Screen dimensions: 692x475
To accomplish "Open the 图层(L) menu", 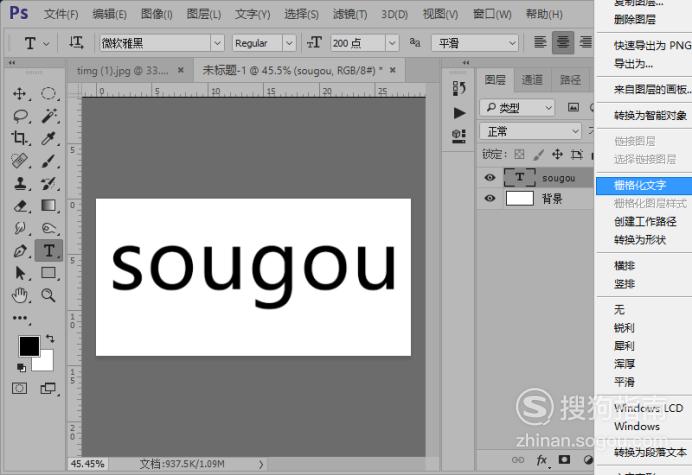I will (203, 14).
